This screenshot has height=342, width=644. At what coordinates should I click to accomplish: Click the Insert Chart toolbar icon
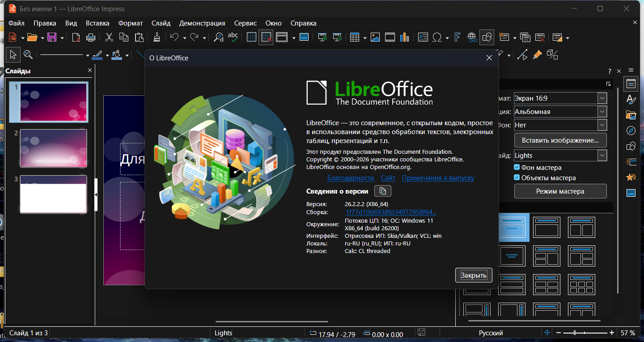tap(404, 38)
